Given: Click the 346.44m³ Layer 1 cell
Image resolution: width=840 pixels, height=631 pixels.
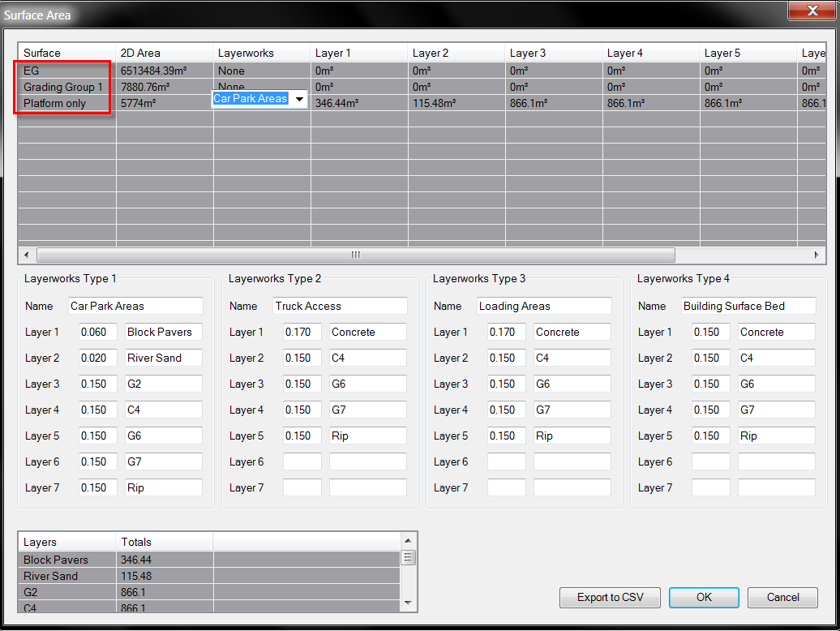Looking at the screenshot, I should pyautogui.click(x=359, y=103).
